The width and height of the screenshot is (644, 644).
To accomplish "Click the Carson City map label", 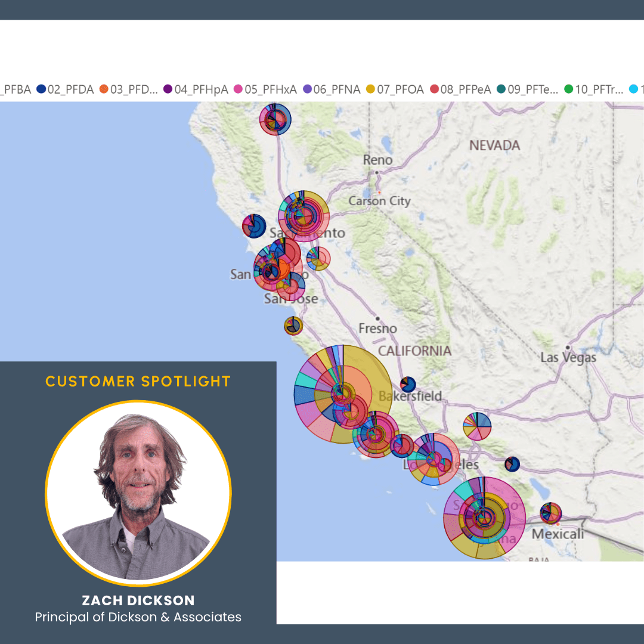I will (379, 201).
